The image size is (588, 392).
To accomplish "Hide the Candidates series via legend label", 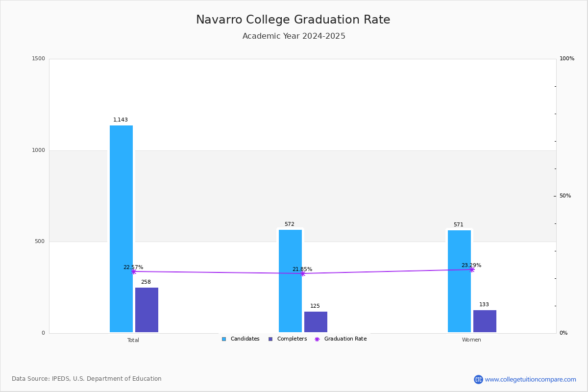I will click(x=245, y=339).
